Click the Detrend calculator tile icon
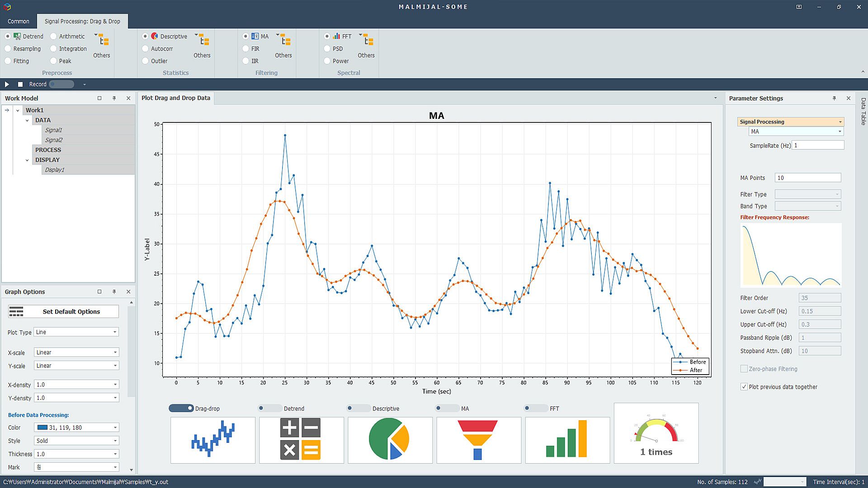868x488 pixels. [301, 440]
